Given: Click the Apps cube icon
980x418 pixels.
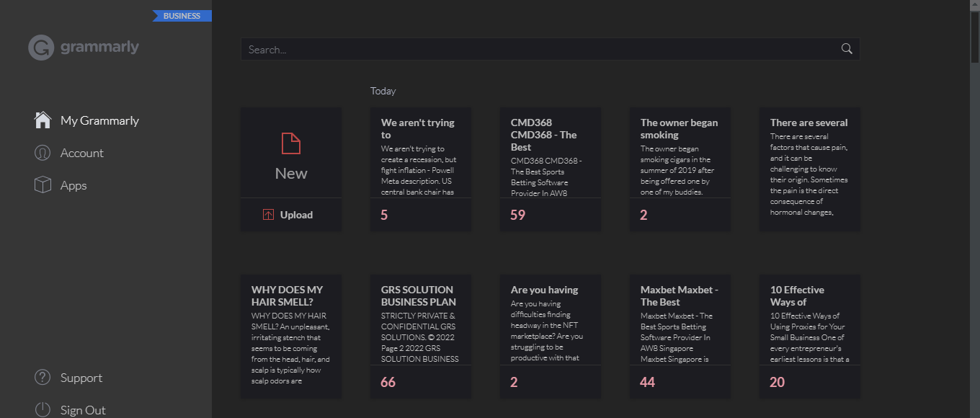Looking at the screenshot, I should point(43,185).
